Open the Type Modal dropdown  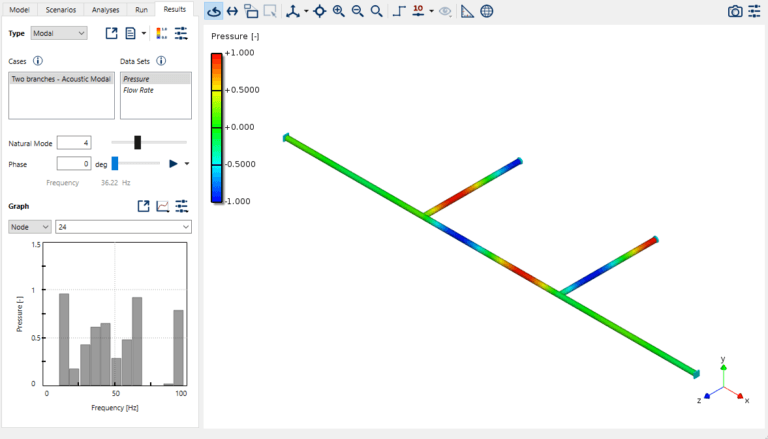[x=59, y=33]
